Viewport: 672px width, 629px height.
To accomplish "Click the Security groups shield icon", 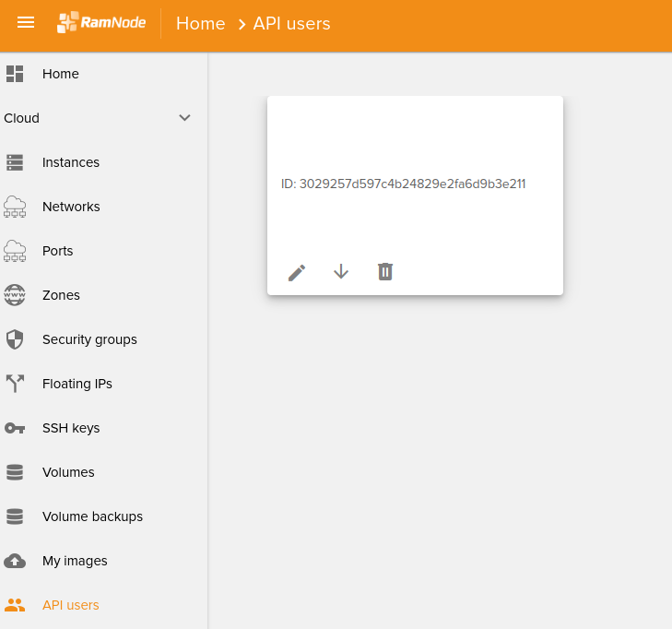I will point(15,339).
